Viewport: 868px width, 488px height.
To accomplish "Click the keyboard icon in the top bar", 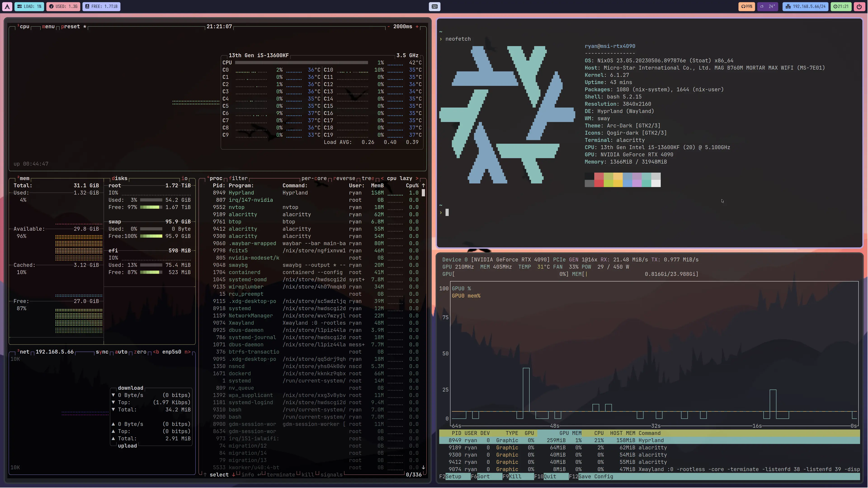I will pos(434,6).
